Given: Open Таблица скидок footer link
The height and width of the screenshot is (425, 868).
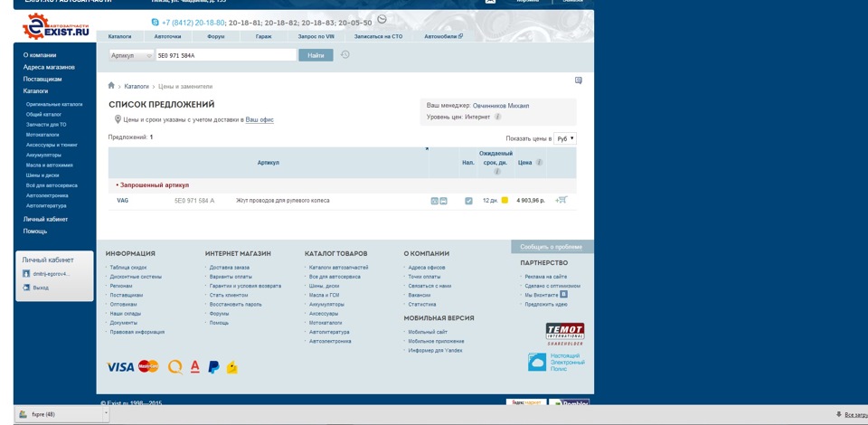Looking at the screenshot, I should 128,268.
